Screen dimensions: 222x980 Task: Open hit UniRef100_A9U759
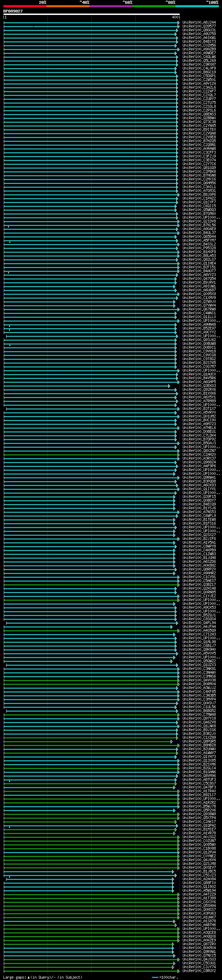point(199,34)
